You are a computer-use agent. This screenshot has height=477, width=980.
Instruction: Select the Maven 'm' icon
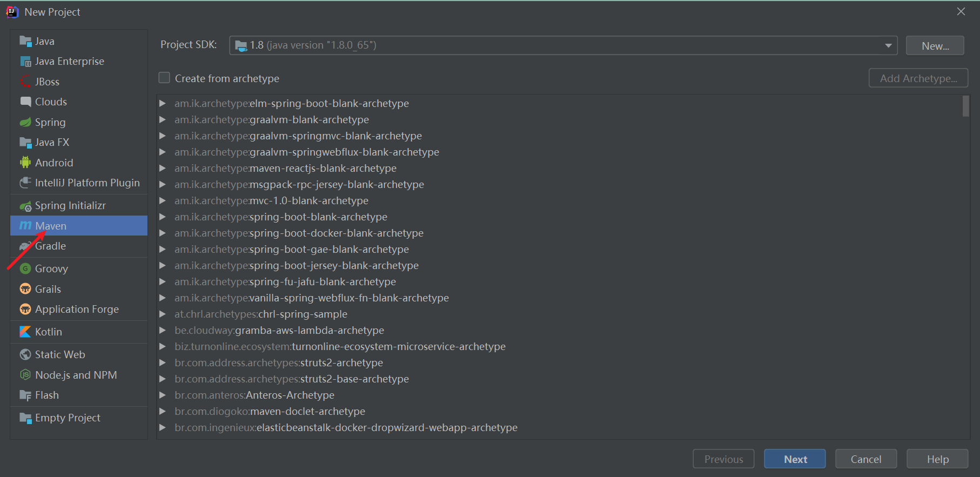[25, 225]
